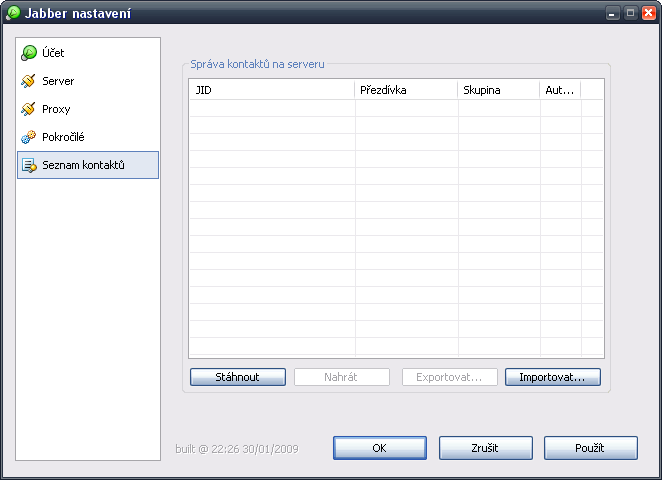
Task: Click the Stáhnout button
Action: [x=238, y=377]
